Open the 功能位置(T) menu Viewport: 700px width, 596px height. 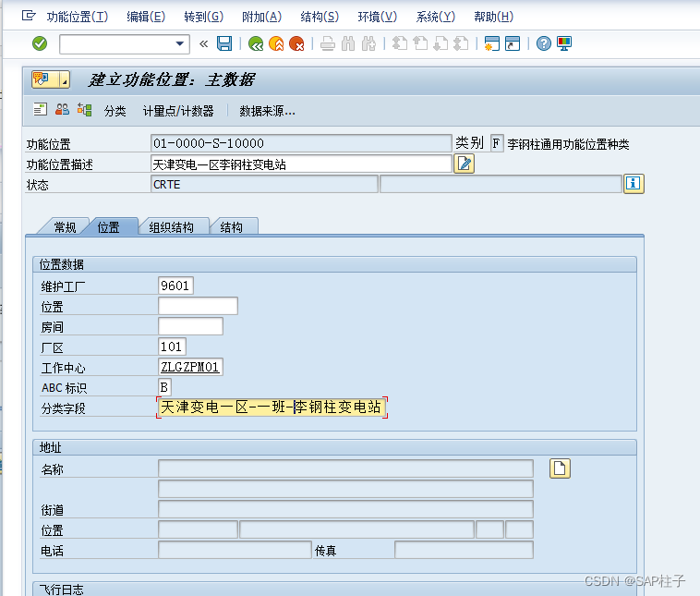[78, 17]
